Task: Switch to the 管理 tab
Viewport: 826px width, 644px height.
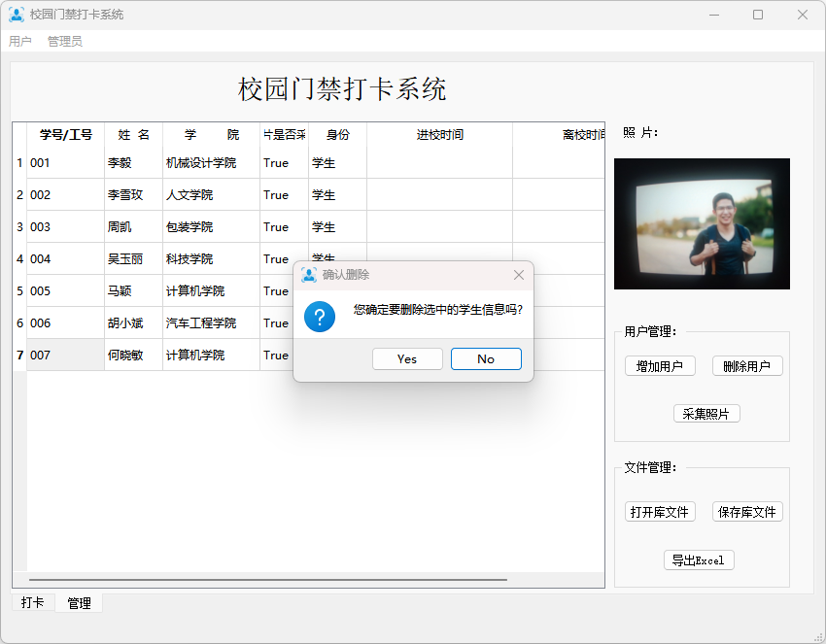Action: coord(79,603)
